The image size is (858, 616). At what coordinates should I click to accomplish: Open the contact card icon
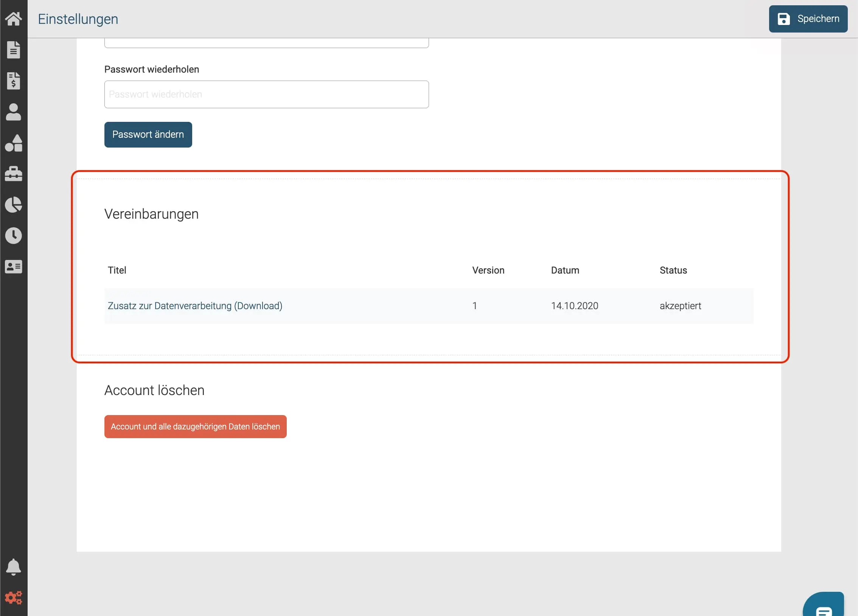click(x=14, y=267)
